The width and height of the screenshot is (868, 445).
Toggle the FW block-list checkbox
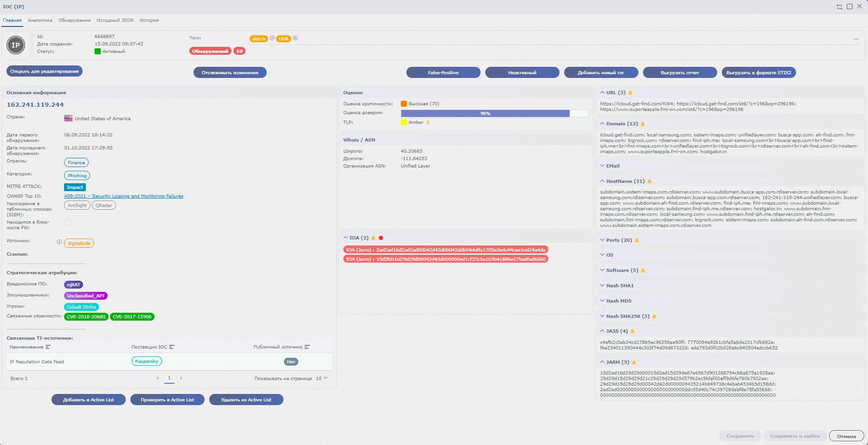pyautogui.click(x=68, y=222)
